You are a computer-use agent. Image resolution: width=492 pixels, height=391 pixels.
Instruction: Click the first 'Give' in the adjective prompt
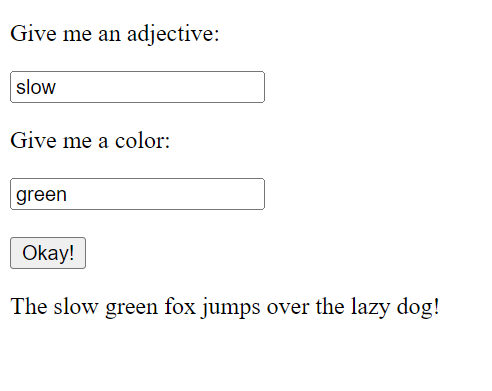(x=33, y=34)
